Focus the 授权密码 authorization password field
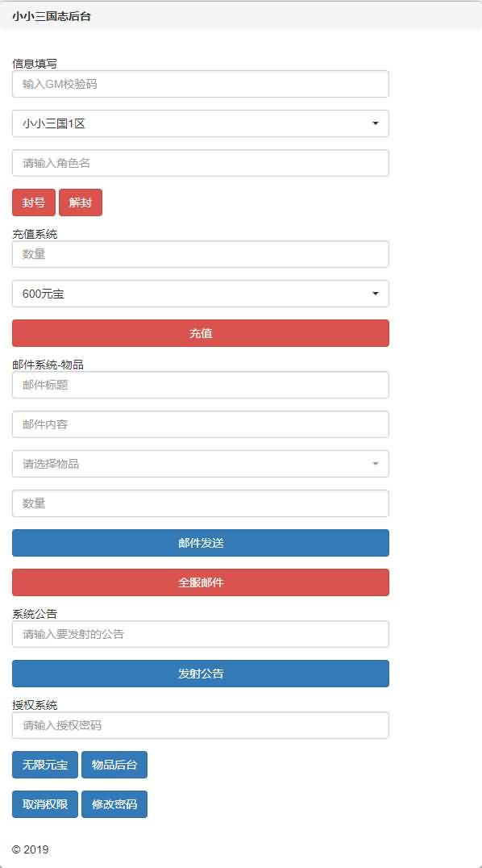The height and width of the screenshot is (868, 482). (200, 726)
